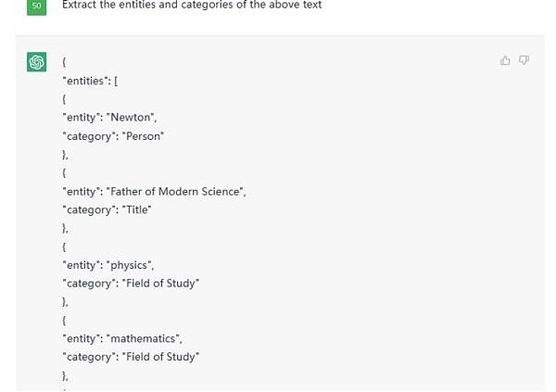Click the closing brace after the Person category

point(65,155)
